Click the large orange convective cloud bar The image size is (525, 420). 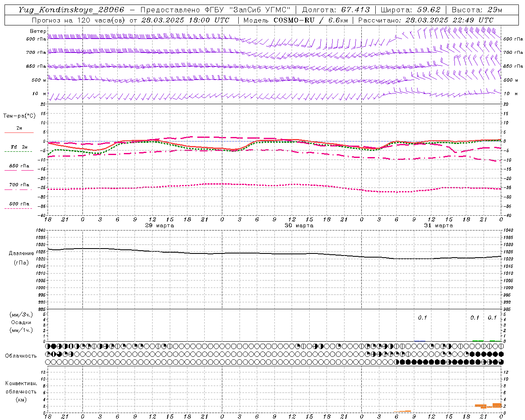[x=497, y=405]
